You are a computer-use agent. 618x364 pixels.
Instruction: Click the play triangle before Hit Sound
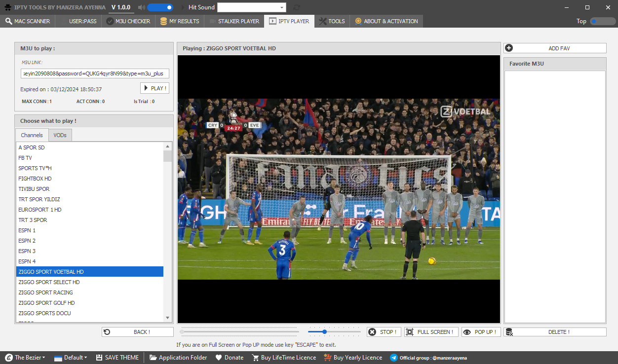183,7
